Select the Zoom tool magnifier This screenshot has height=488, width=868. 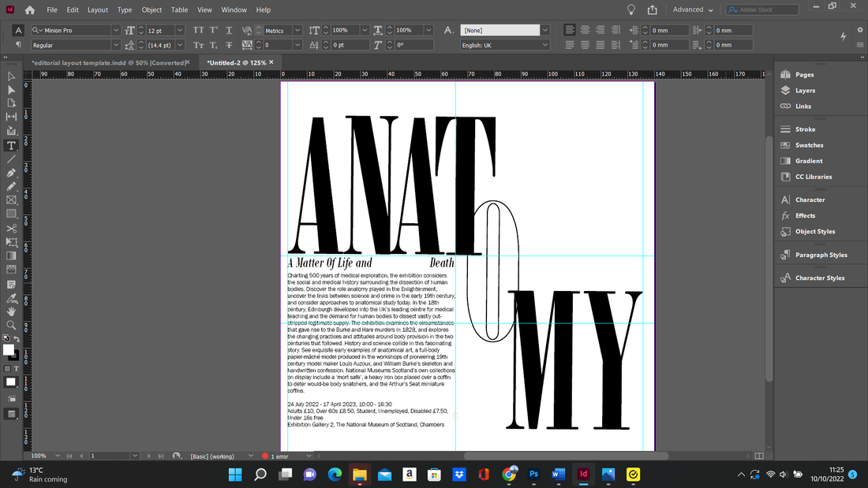(11, 326)
